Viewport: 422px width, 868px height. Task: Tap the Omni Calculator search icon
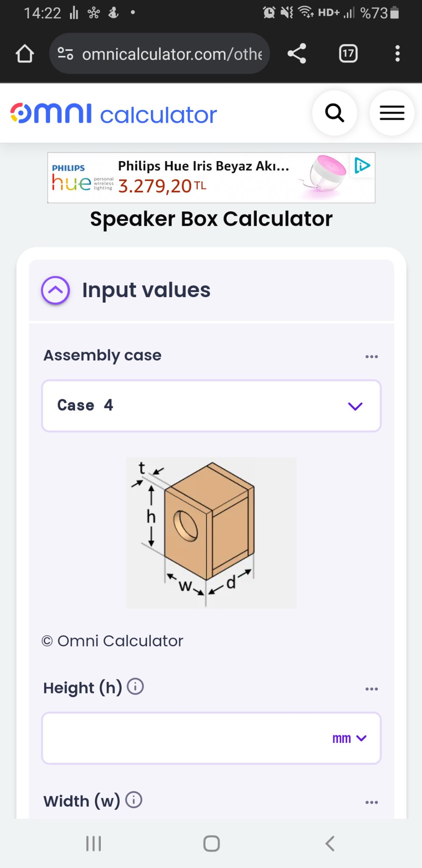[x=335, y=113]
